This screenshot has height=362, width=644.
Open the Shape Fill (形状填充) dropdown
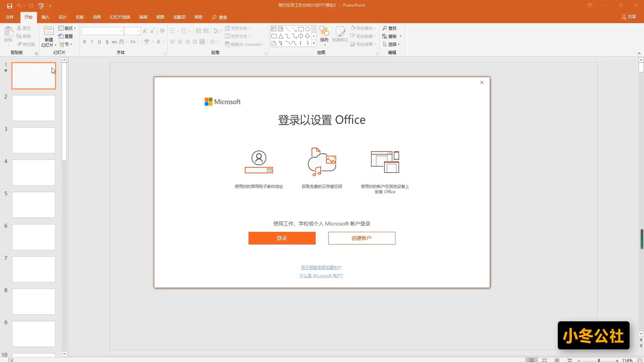(x=363, y=28)
